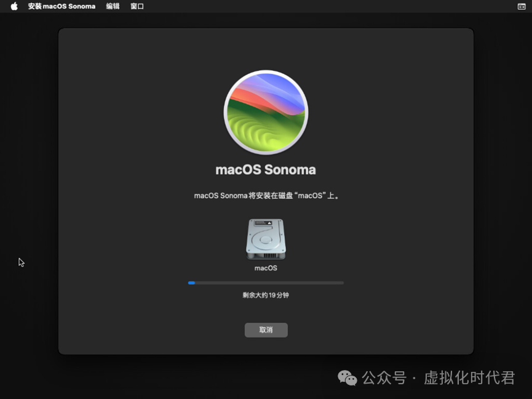This screenshot has height=399, width=532.
Task: Click the input source icon in menu bar
Action: tap(522, 6)
